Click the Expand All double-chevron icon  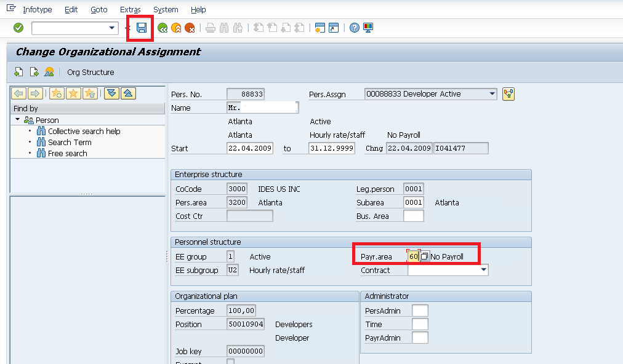111,93
